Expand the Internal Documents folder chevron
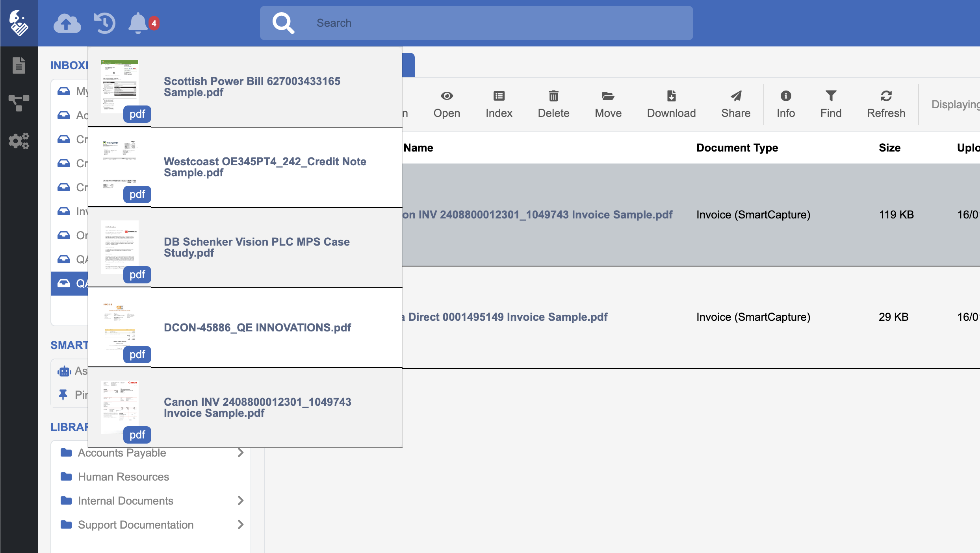 [x=241, y=501]
